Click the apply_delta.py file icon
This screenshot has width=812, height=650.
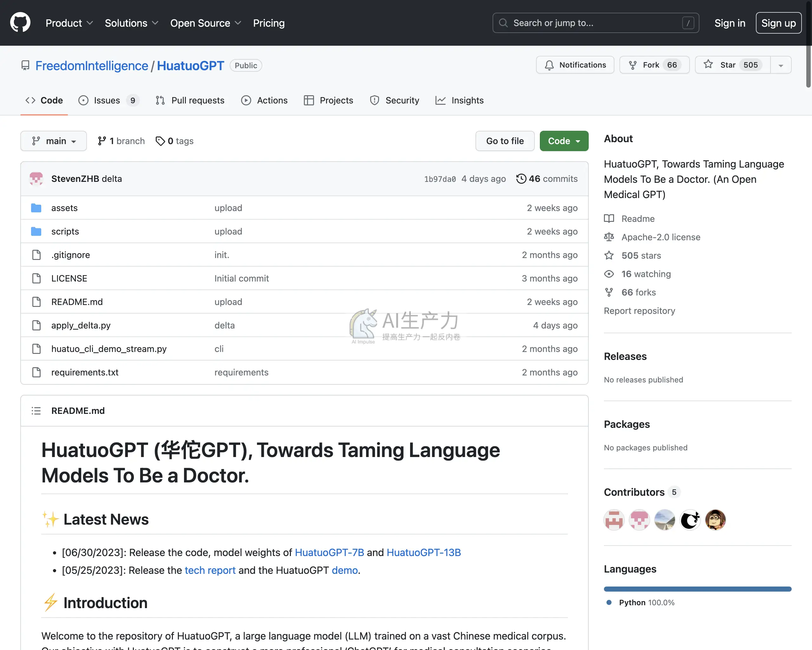tap(36, 326)
